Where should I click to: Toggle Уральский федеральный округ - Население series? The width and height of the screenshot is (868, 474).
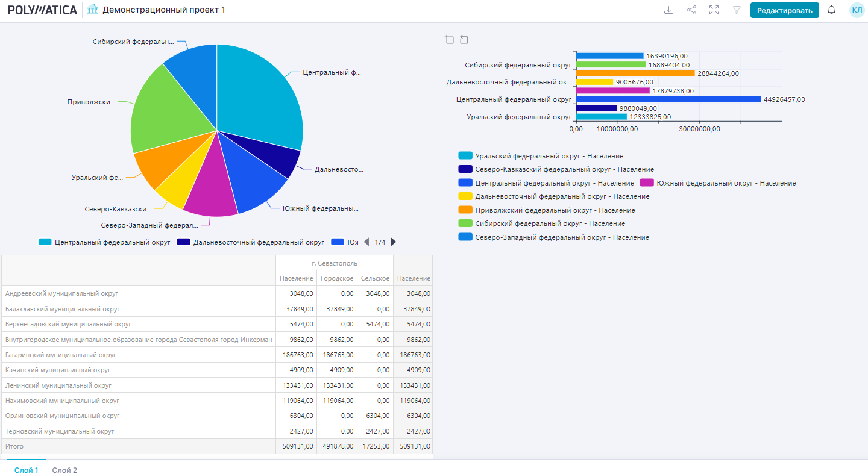click(541, 156)
